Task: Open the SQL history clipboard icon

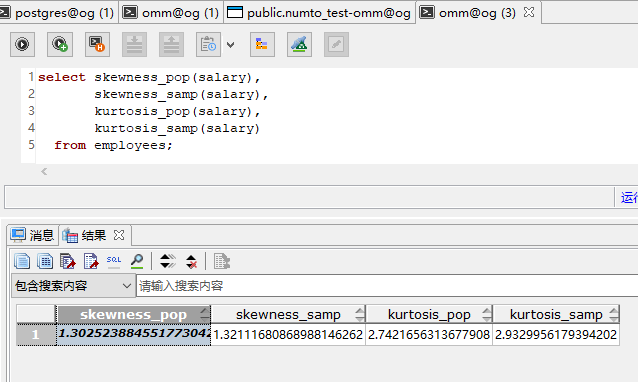Action: (x=208, y=44)
